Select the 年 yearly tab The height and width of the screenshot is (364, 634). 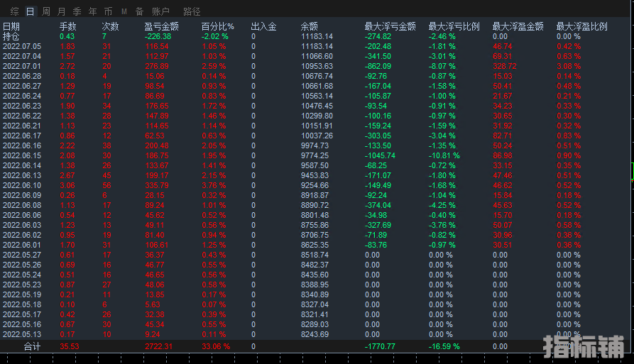(93, 11)
